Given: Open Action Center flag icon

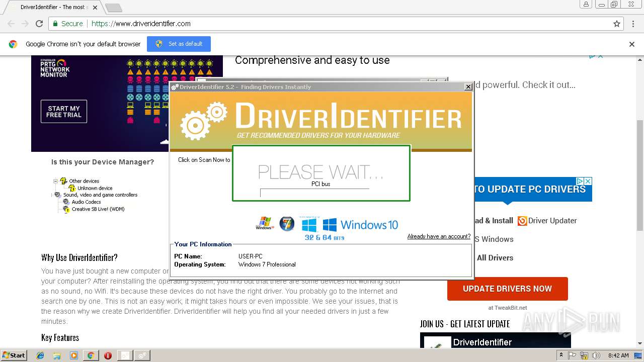Looking at the screenshot, I should [x=572, y=355].
